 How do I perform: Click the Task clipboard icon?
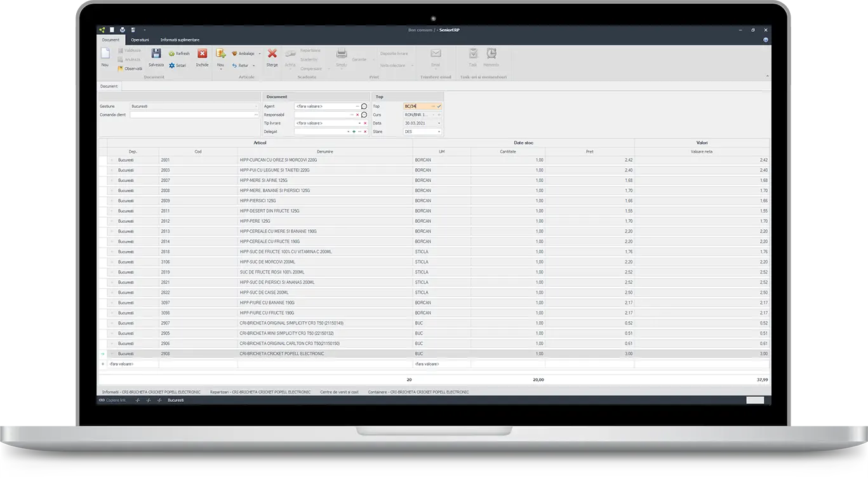pyautogui.click(x=473, y=54)
